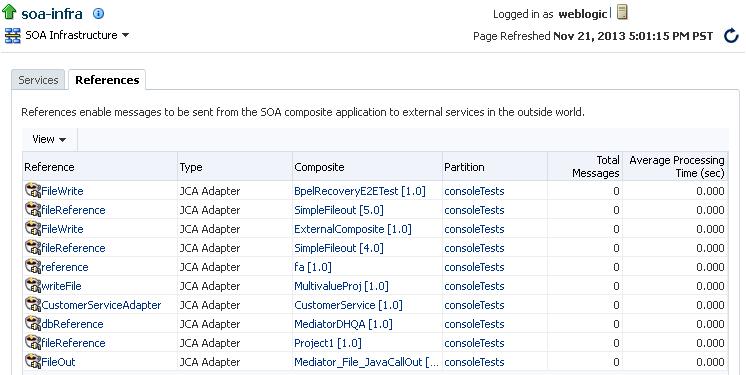
Task: Click the adapter icon beside CustomerServiceAdapter
Action: pyautogui.click(x=33, y=305)
